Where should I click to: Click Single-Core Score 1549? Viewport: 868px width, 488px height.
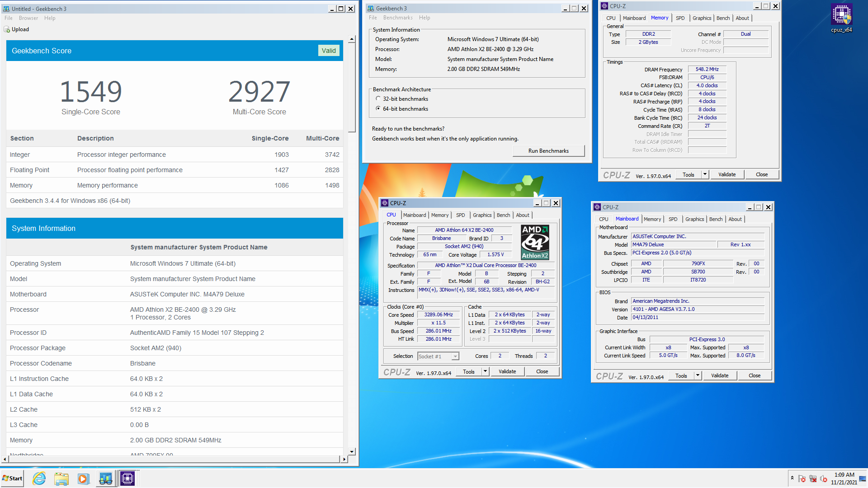coord(91,92)
